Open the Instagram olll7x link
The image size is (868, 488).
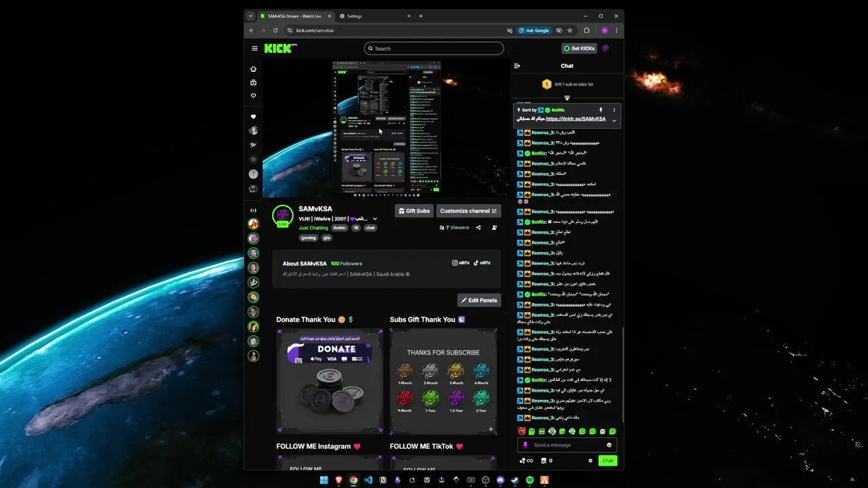coord(461,263)
